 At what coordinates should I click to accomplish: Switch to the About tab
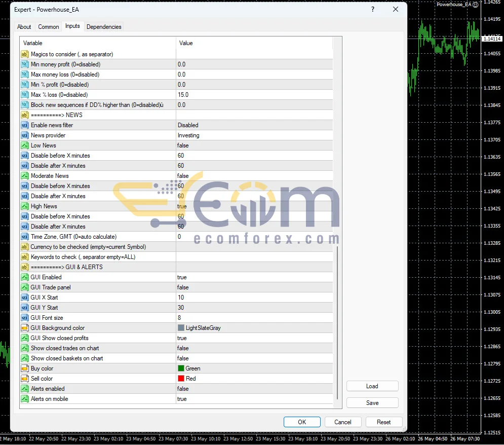24,27
